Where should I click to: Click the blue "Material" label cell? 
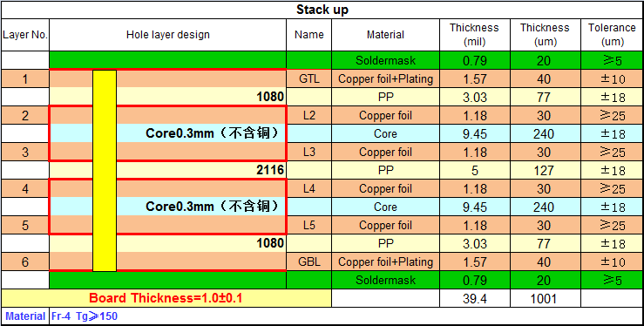point(25,316)
